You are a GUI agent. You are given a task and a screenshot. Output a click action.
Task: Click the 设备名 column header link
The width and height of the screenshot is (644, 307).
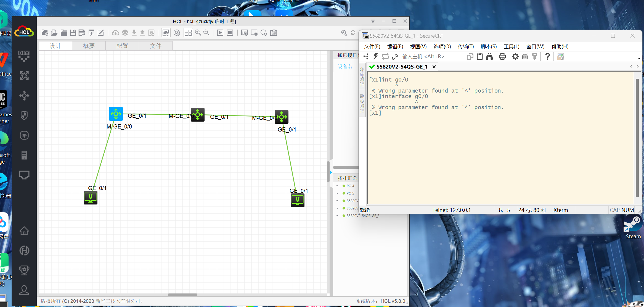pos(345,67)
